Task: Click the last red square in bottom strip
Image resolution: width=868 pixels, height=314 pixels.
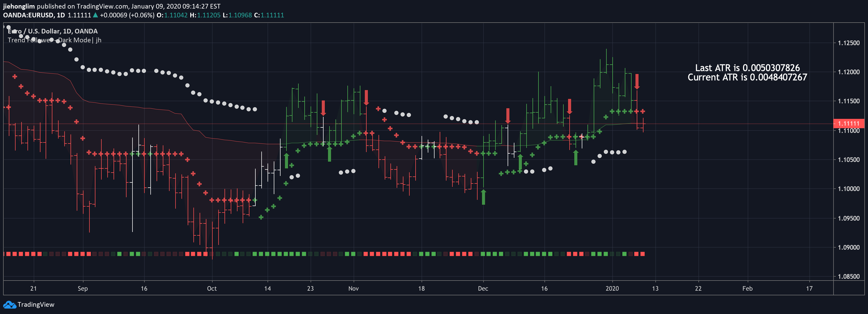Action: tap(643, 254)
